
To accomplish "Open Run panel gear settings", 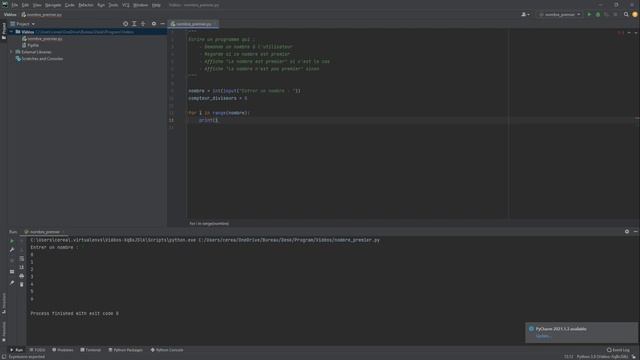I will click(x=627, y=231).
